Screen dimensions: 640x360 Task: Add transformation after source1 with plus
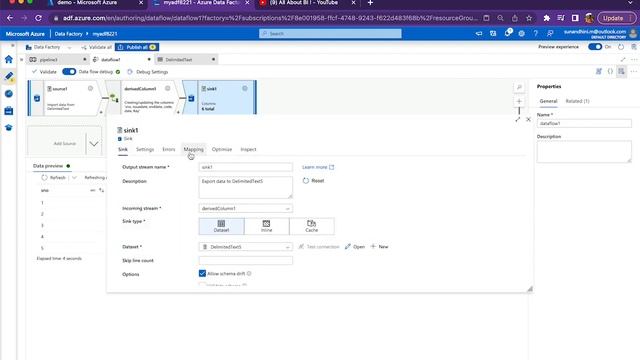101,112
